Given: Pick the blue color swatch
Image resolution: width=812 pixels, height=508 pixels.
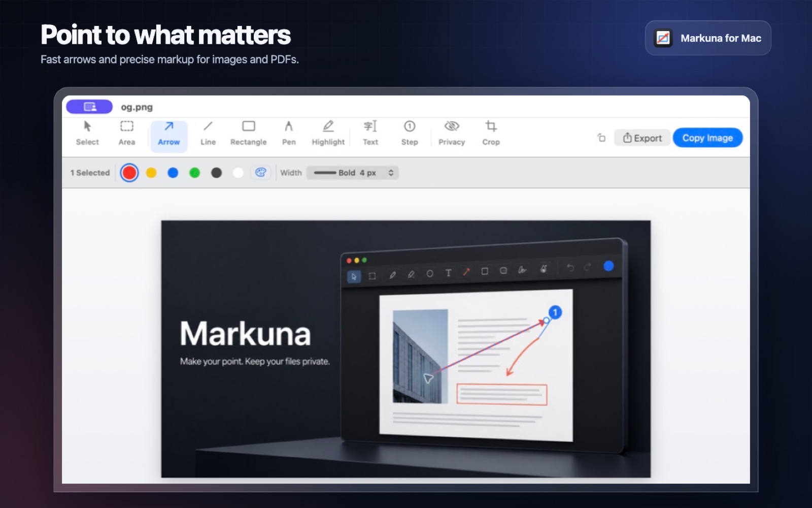Looking at the screenshot, I should coord(173,173).
